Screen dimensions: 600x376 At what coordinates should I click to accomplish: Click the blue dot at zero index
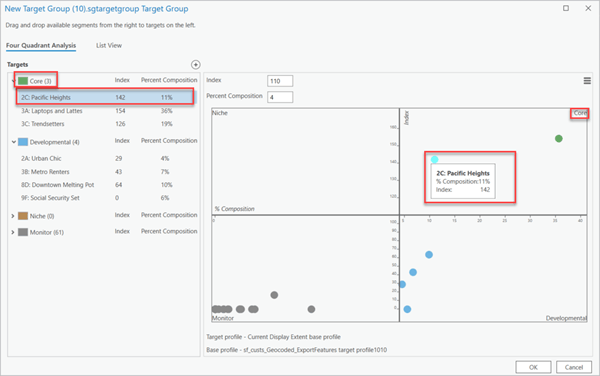[x=407, y=309]
